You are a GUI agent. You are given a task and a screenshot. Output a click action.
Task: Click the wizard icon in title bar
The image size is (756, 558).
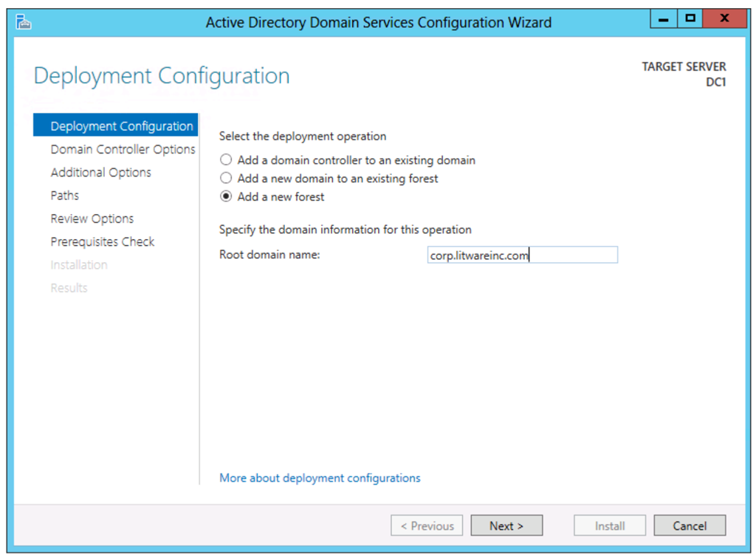pyautogui.click(x=24, y=22)
